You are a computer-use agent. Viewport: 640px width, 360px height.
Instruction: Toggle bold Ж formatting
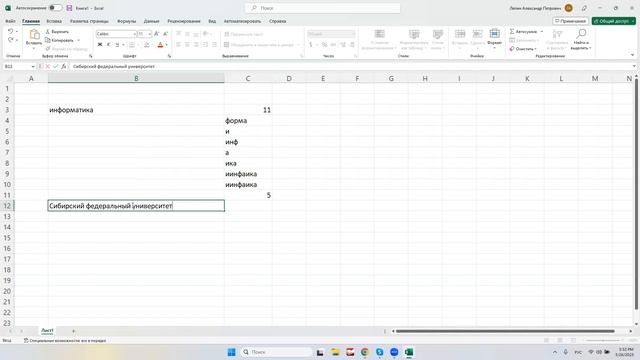(100, 44)
